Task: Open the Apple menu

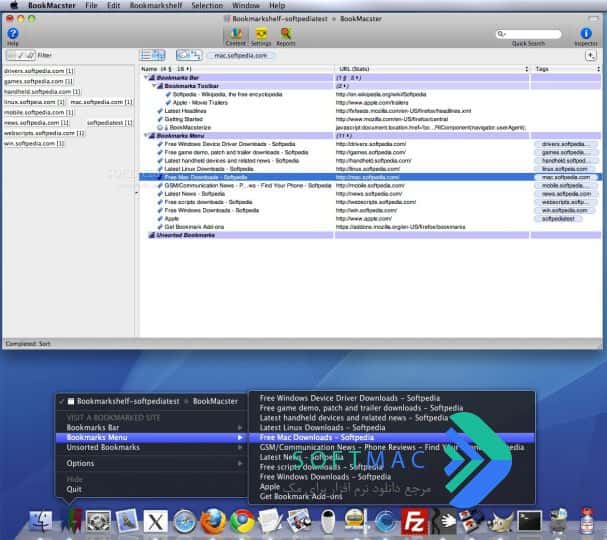Action: pos(14,5)
